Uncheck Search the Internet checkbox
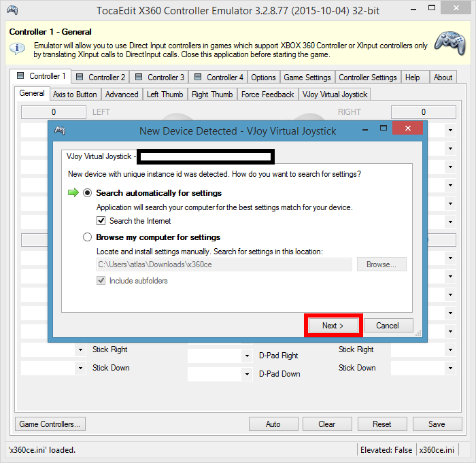 (101, 221)
